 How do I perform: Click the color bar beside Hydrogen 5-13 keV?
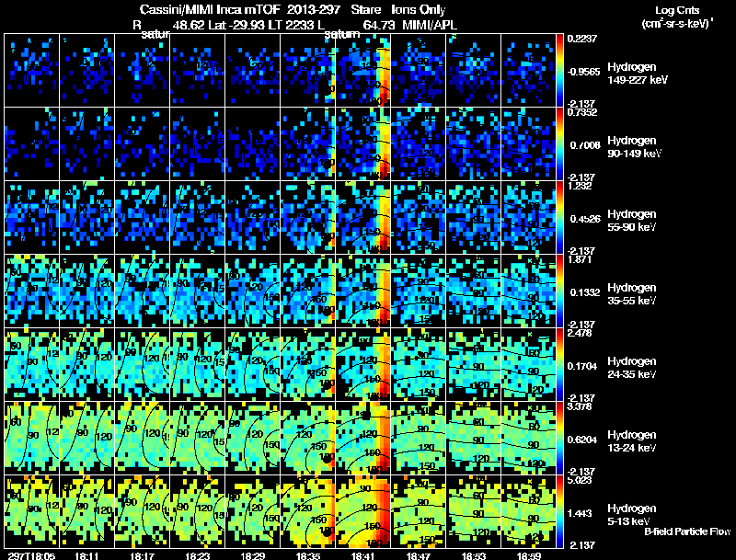[559, 511]
